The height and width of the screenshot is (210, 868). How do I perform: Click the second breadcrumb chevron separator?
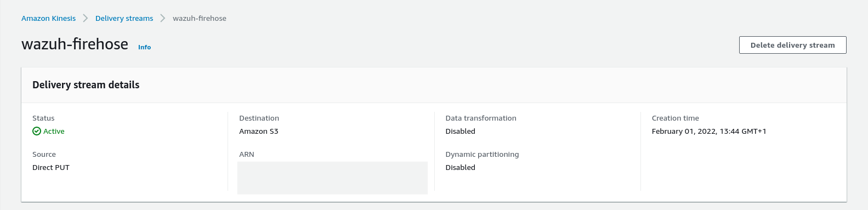pyautogui.click(x=163, y=18)
